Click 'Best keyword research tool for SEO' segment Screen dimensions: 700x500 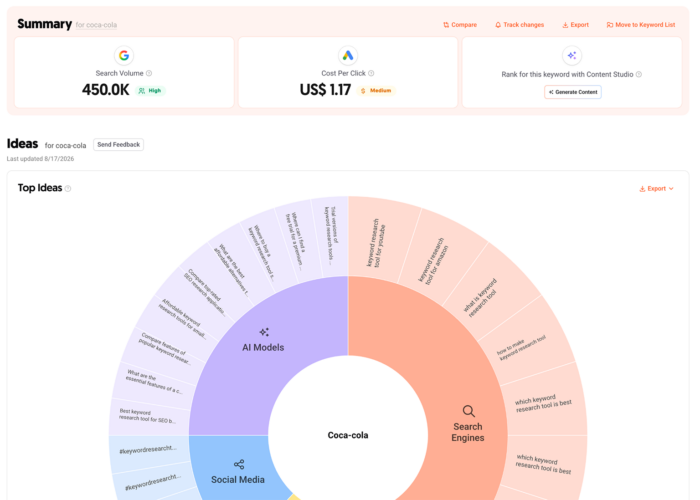coord(150,416)
